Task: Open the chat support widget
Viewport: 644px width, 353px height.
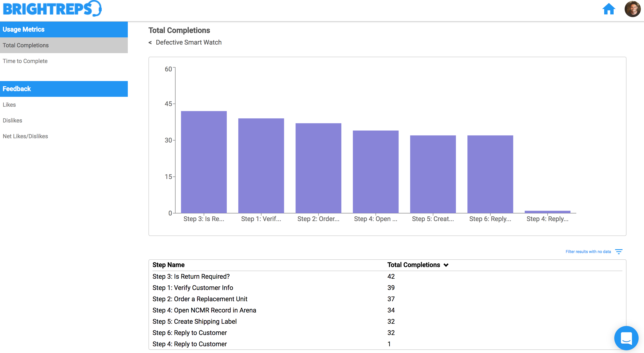Action: point(626,338)
